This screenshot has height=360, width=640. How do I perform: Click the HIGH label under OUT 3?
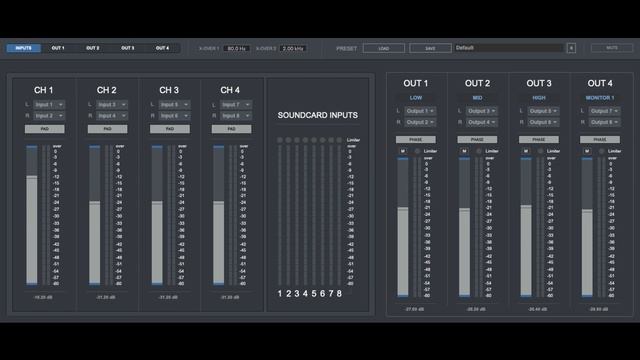coord(539,98)
